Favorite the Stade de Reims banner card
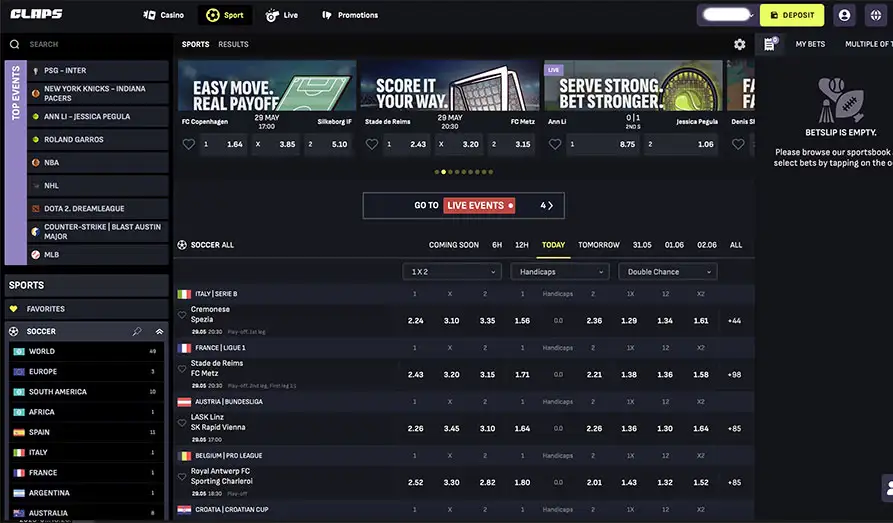Image resolution: width=893 pixels, height=523 pixels. [x=371, y=144]
